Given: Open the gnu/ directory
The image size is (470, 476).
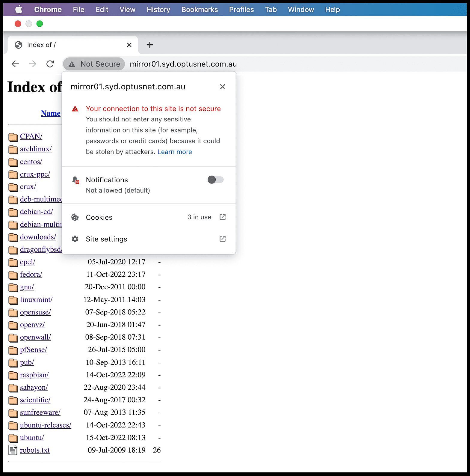Looking at the screenshot, I should (27, 287).
